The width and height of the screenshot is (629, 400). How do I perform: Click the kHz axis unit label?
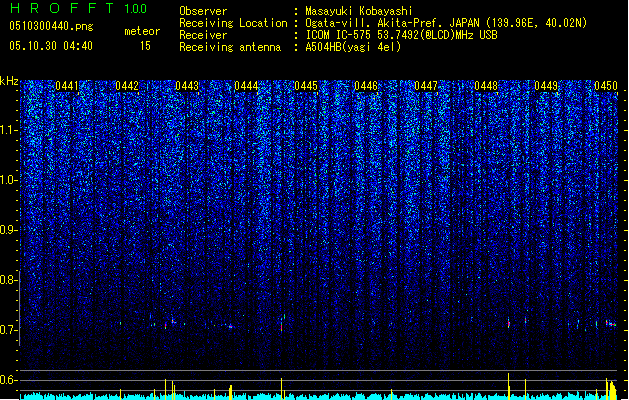tap(9, 81)
